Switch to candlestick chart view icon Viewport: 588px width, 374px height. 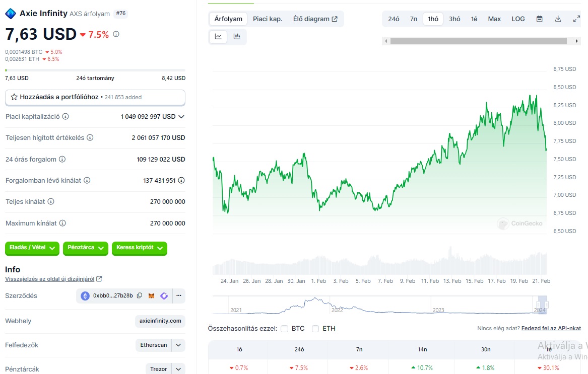click(237, 36)
